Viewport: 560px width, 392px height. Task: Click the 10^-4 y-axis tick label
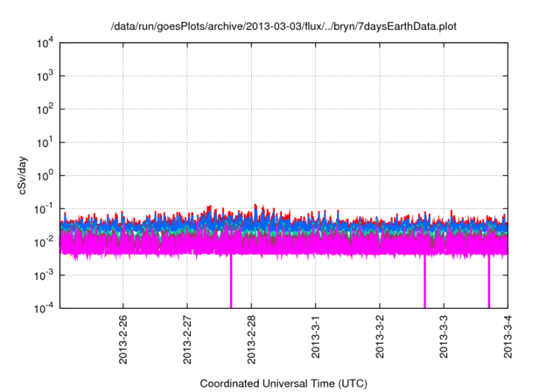click(x=44, y=308)
